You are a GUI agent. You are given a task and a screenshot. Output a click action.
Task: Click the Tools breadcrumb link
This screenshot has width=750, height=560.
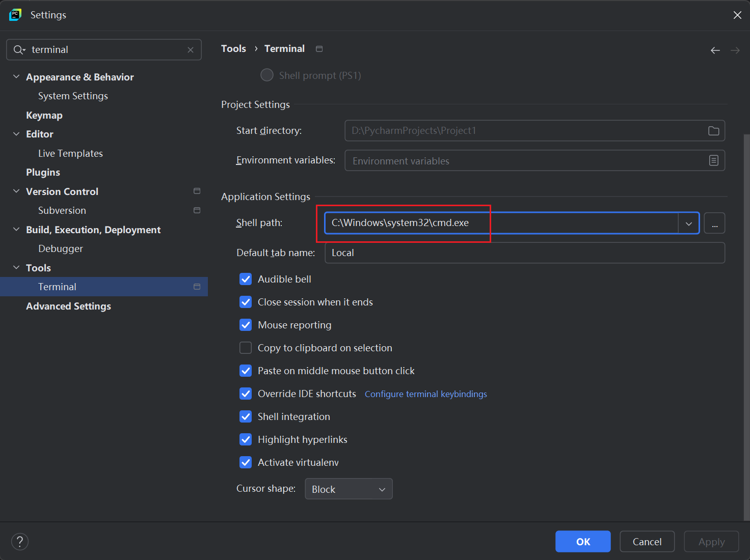pos(233,48)
